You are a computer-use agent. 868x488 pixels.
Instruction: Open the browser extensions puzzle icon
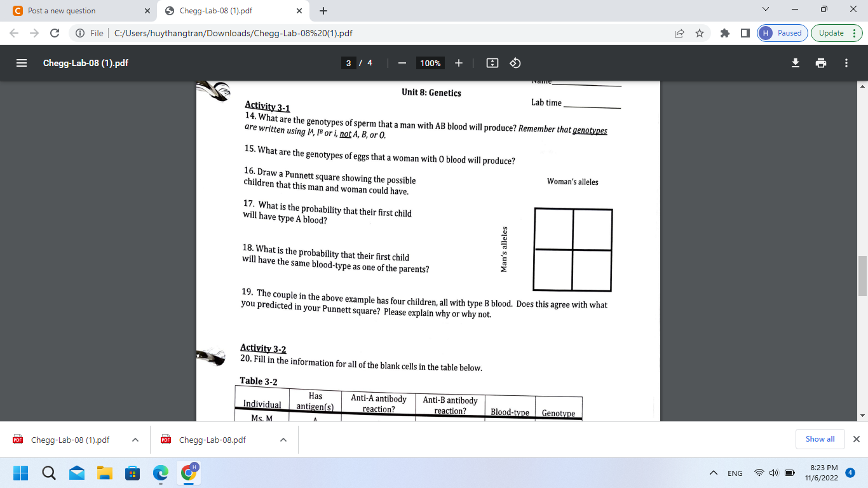(x=724, y=33)
